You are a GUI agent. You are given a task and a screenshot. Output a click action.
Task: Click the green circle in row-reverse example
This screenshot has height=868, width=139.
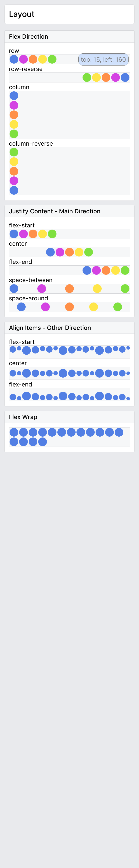87,77
